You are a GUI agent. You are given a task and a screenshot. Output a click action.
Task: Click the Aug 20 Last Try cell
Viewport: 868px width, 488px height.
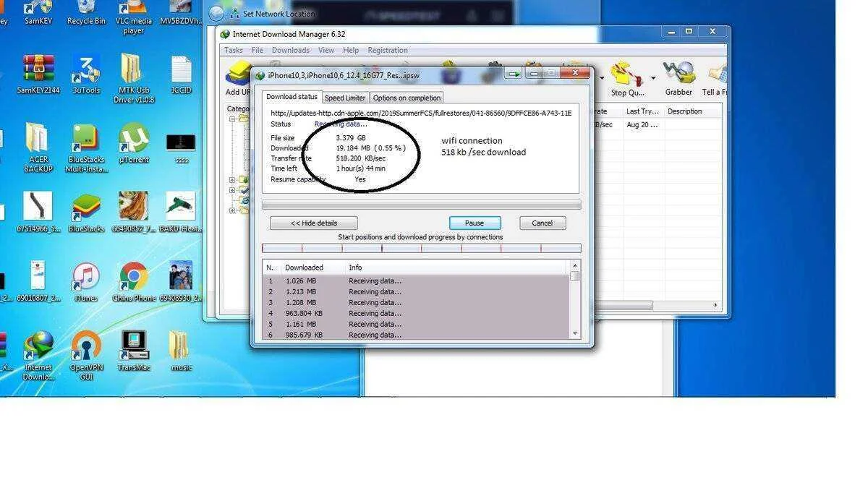[642, 124]
